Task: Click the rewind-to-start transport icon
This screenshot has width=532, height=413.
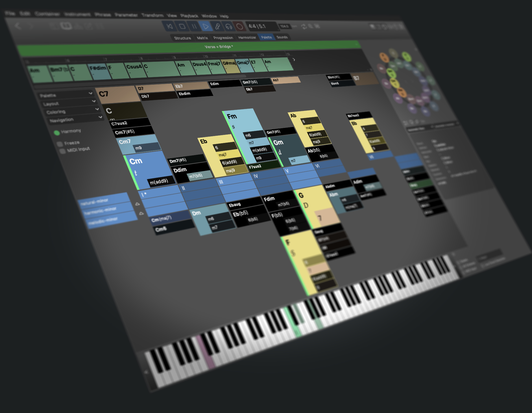Action: (x=170, y=27)
